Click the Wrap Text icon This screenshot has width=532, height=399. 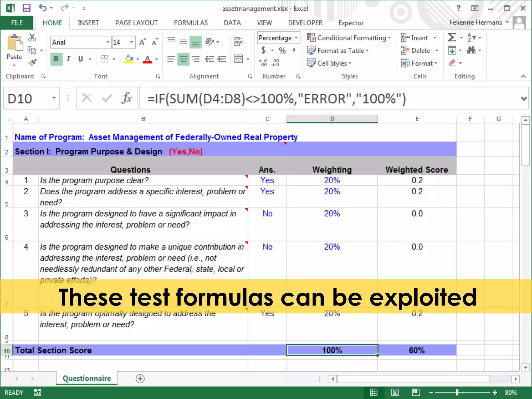pyautogui.click(x=238, y=41)
